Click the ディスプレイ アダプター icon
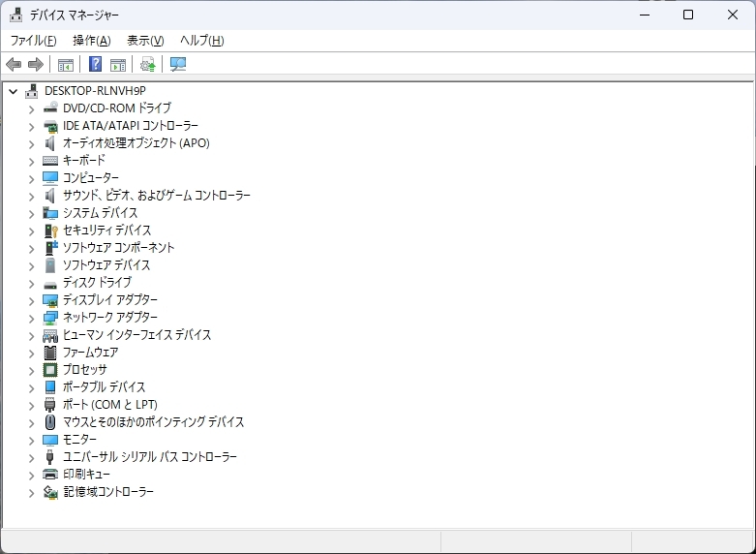 (x=50, y=300)
